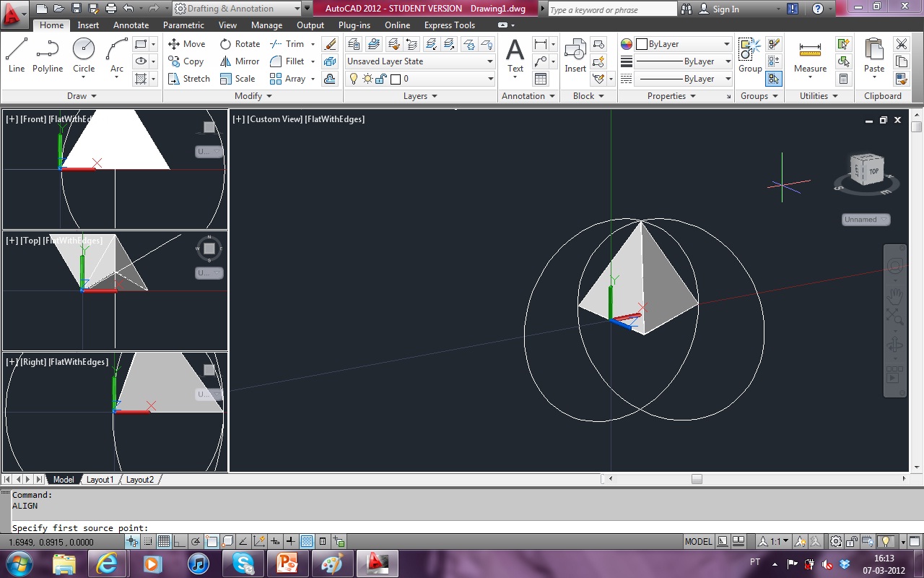924x578 pixels.
Task: Toggle Ortho Mode in status bar
Action: click(x=180, y=541)
